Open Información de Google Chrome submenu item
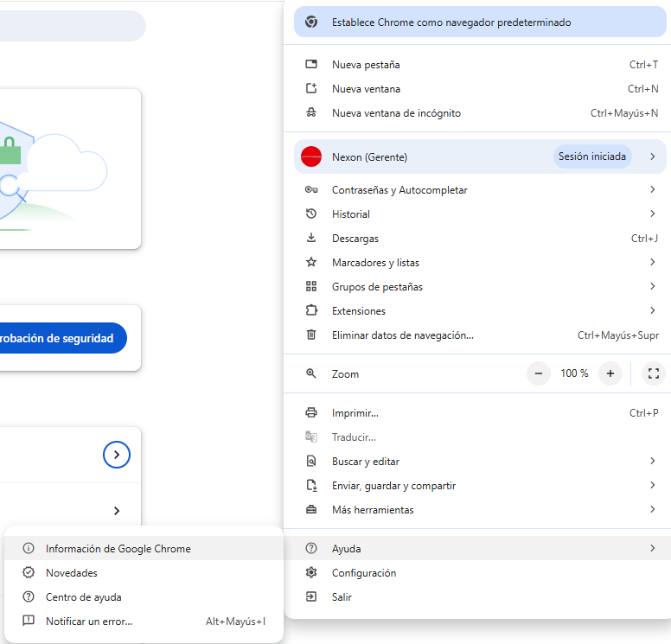671x644 pixels. click(144, 548)
